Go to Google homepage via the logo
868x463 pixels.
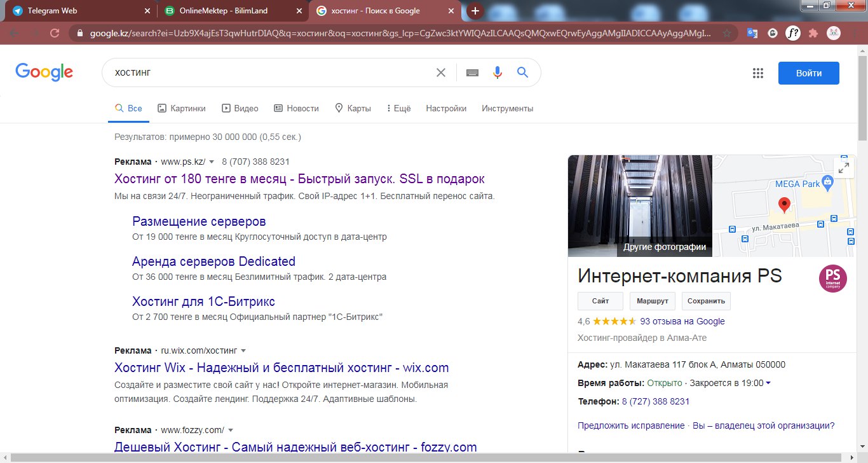(44, 72)
